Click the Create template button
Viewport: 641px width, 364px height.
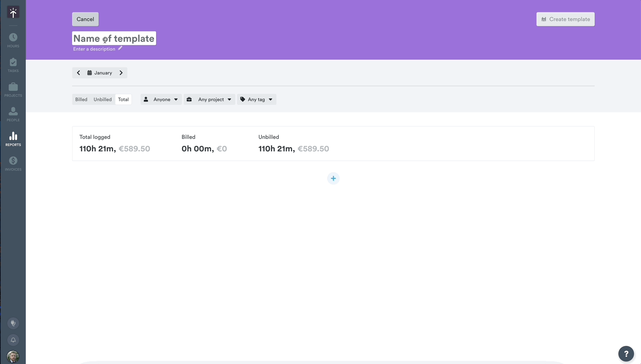(565, 19)
